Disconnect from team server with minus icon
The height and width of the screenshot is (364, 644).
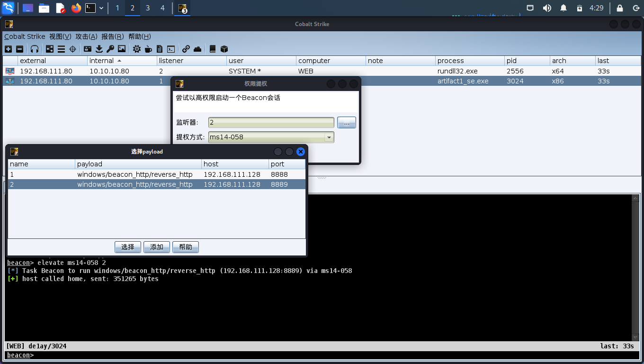(x=20, y=49)
